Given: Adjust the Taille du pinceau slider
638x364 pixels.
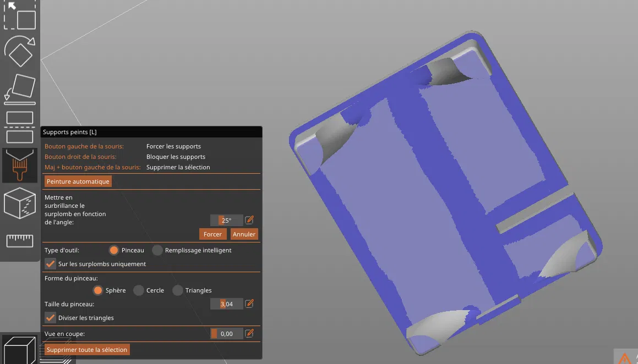Looking at the screenshot, I should [227, 304].
